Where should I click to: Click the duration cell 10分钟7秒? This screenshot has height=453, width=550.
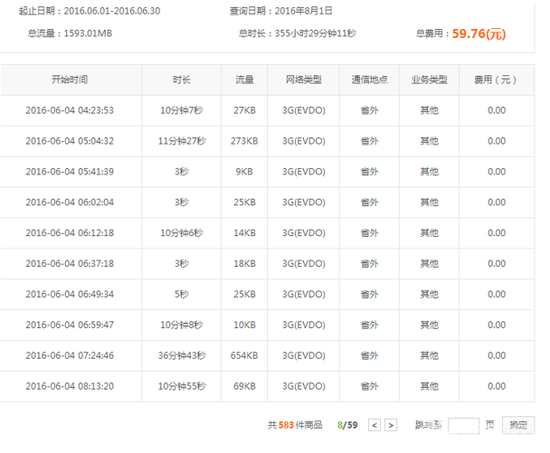tap(181, 111)
